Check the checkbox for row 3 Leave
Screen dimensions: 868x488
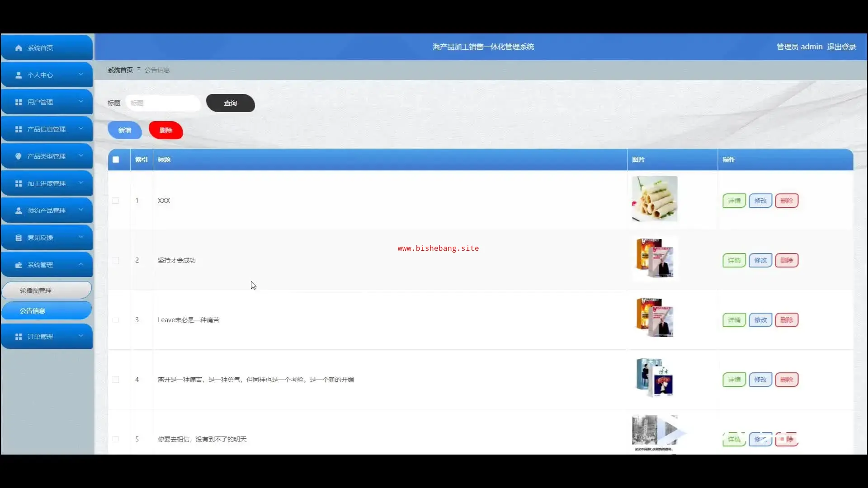coord(116,320)
